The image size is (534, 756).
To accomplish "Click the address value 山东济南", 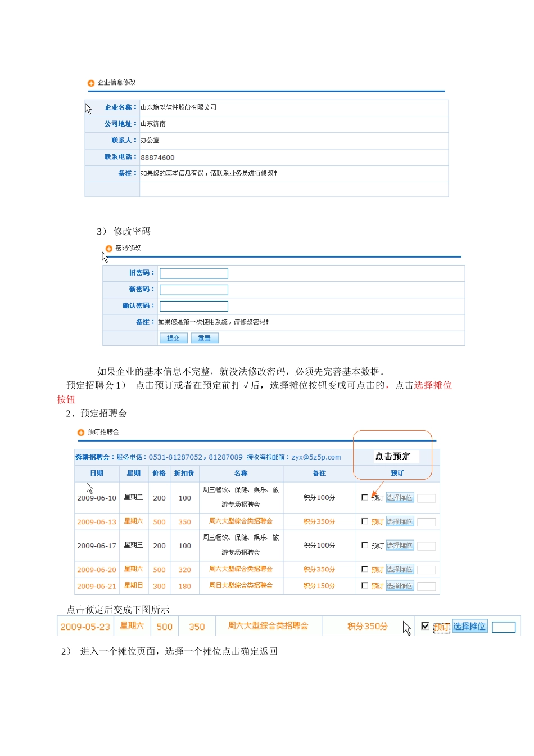I will click(x=153, y=124).
